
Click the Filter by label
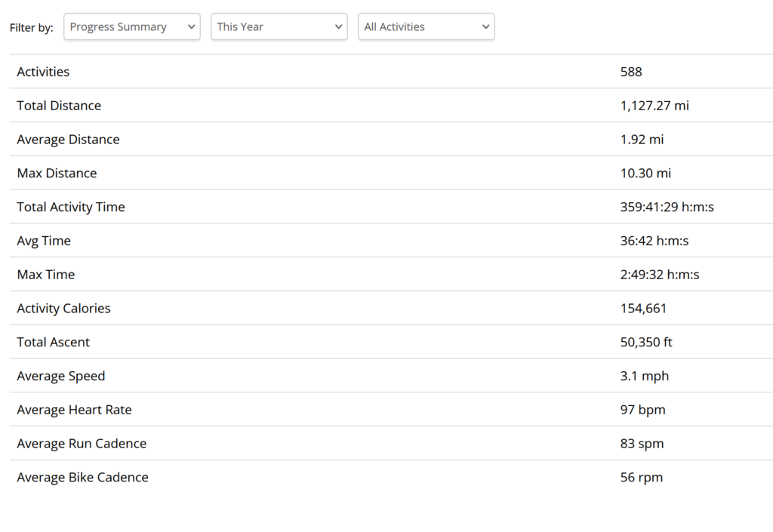click(32, 28)
